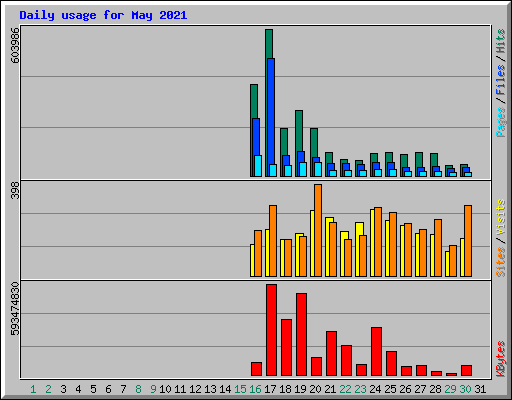The height and width of the screenshot is (400, 512).
Task: Click day 8 on the x-axis
Action: point(138,389)
